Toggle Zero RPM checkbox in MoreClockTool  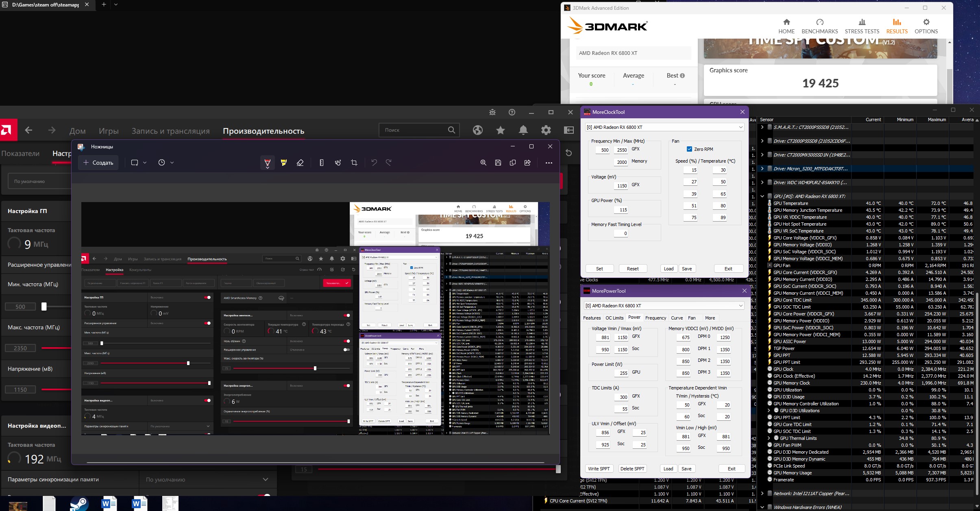689,149
